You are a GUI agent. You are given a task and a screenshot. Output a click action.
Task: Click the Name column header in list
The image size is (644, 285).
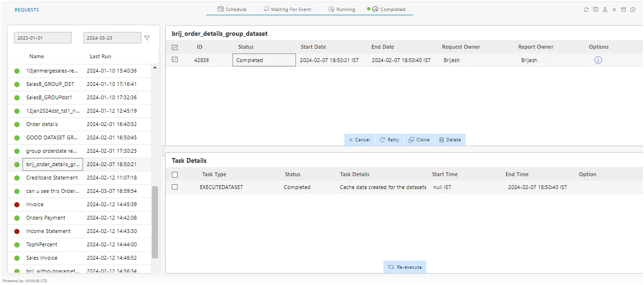coord(37,56)
